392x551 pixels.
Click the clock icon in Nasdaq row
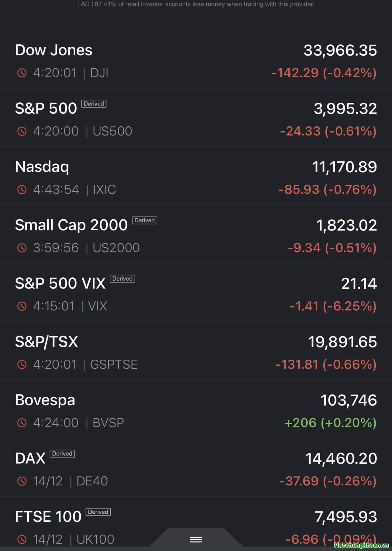[22, 190]
